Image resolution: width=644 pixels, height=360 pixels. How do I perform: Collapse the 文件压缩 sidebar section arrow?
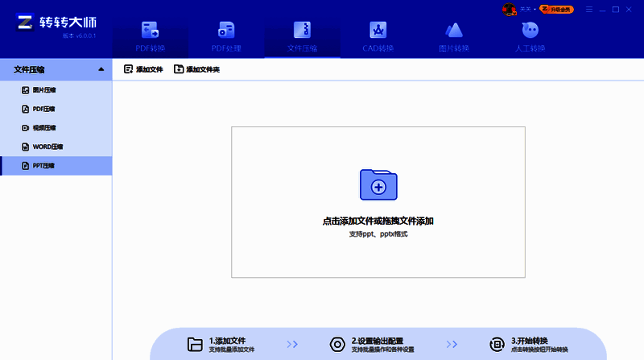(x=101, y=69)
